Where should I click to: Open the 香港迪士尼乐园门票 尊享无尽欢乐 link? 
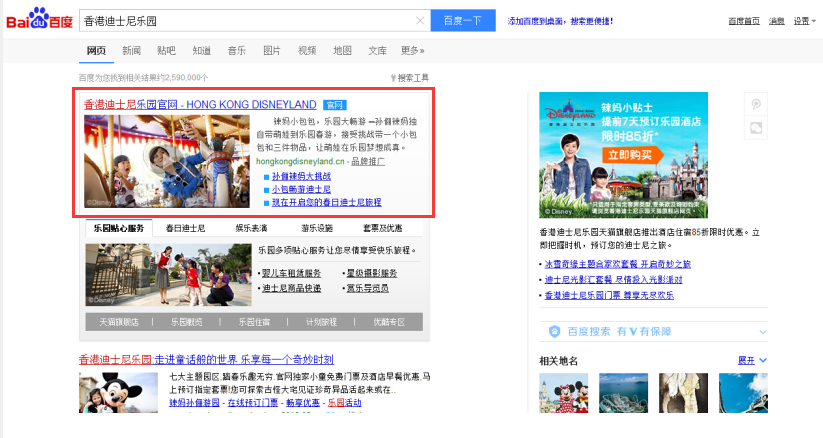pos(609,295)
